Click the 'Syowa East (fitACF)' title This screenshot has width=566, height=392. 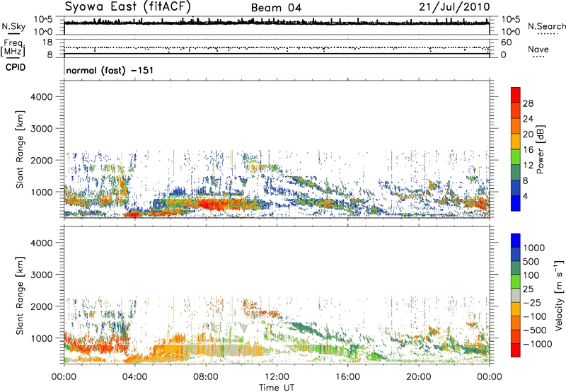[128, 7]
